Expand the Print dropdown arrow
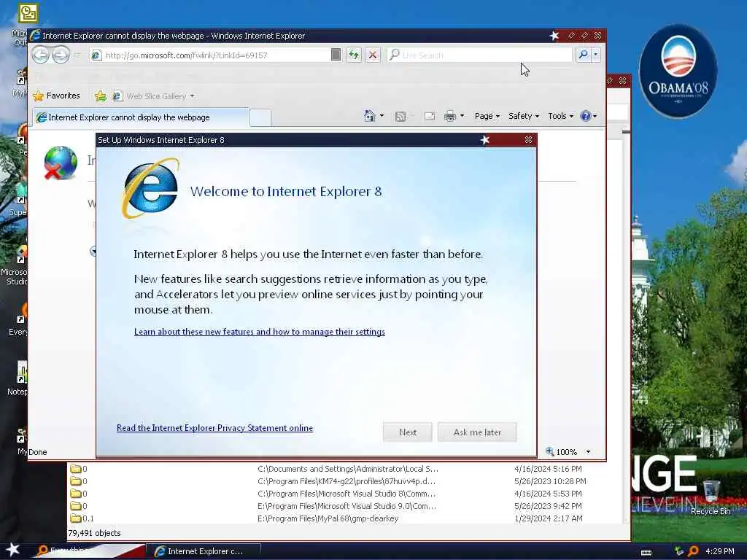 pyautogui.click(x=462, y=116)
